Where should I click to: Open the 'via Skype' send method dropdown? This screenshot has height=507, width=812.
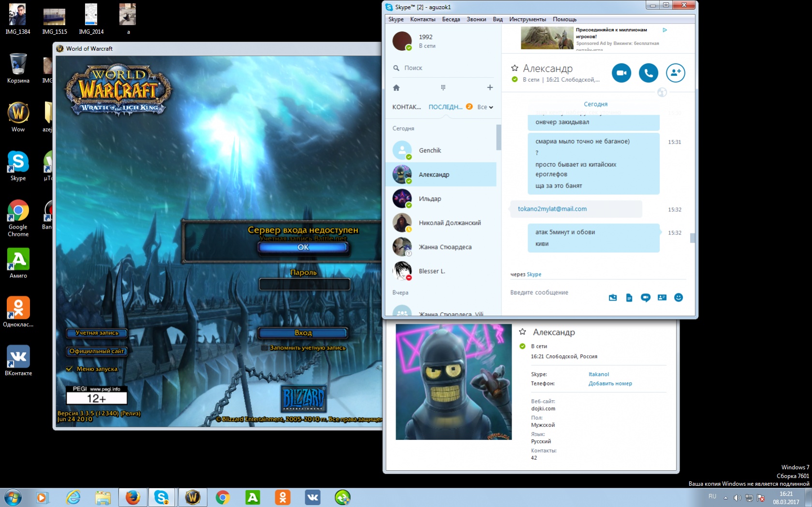[533, 274]
